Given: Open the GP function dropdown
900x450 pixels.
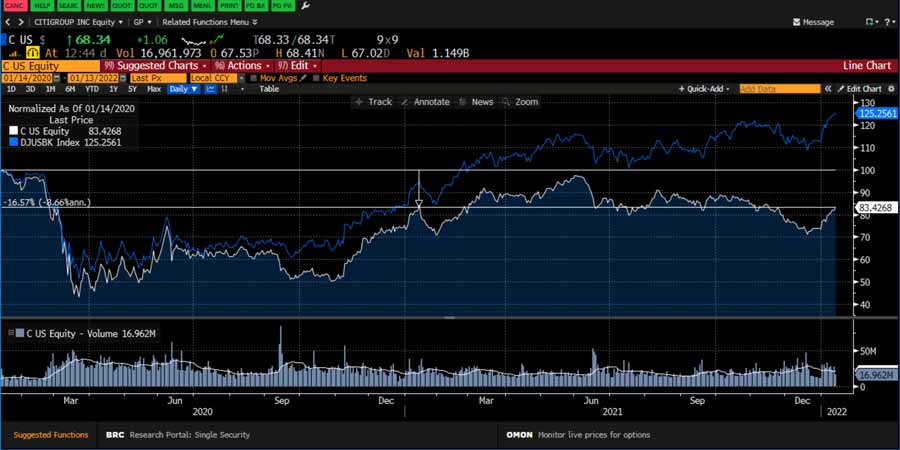Looking at the screenshot, I should click(x=142, y=22).
